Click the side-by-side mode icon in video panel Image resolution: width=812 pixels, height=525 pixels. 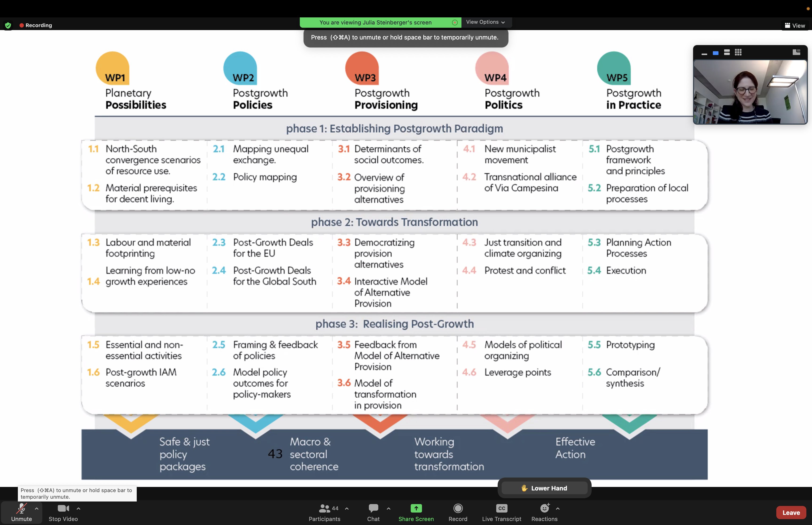point(796,52)
